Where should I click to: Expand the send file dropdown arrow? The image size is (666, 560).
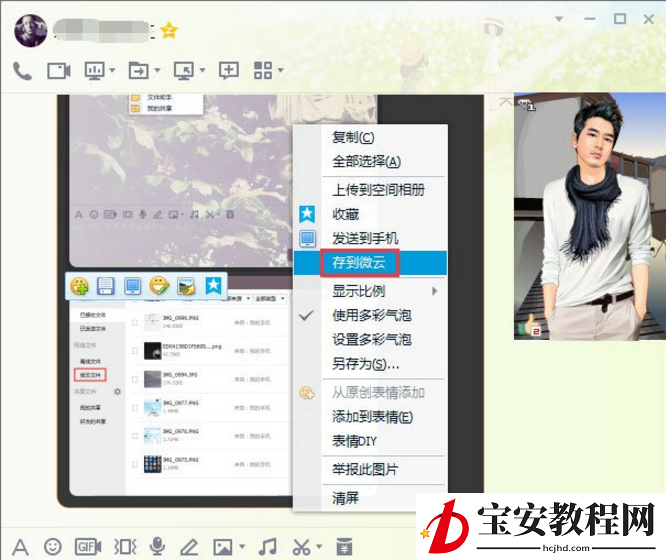(157, 70)
